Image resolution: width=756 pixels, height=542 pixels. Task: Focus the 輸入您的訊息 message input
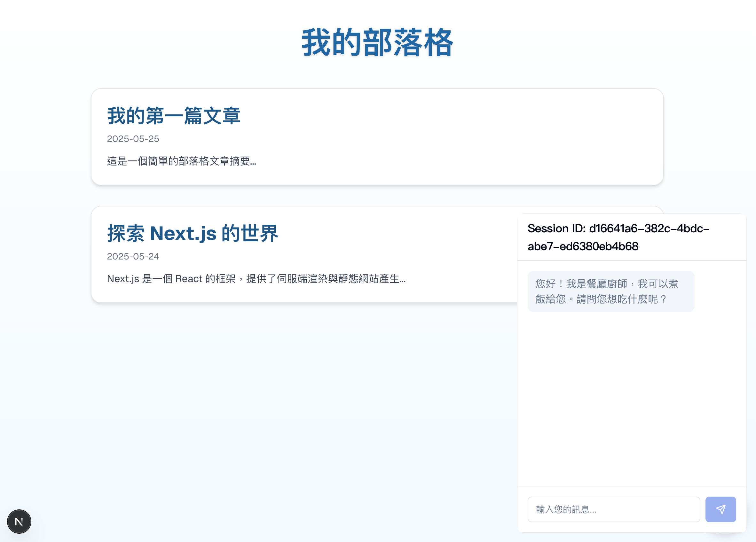coord(613,509)
